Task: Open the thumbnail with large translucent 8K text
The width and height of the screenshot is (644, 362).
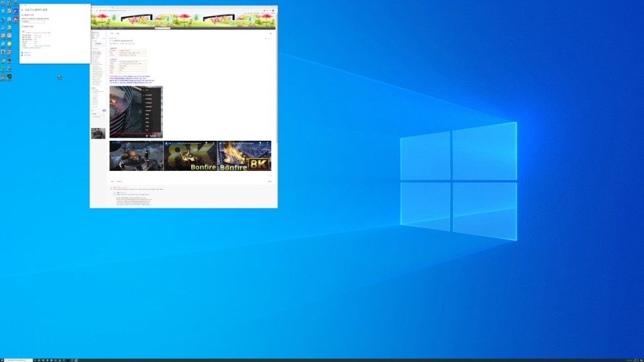Action: coord(190,156)
